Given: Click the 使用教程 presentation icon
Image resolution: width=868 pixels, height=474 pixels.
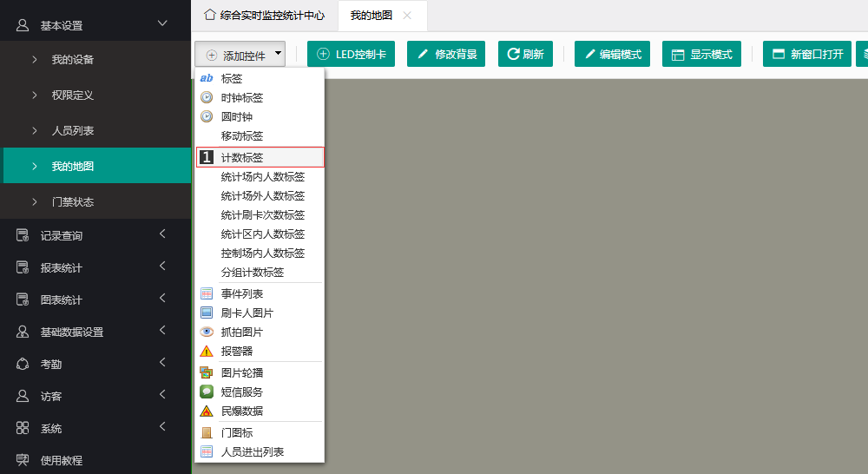Looking at the screenshot, I should [x=23, y=459].
